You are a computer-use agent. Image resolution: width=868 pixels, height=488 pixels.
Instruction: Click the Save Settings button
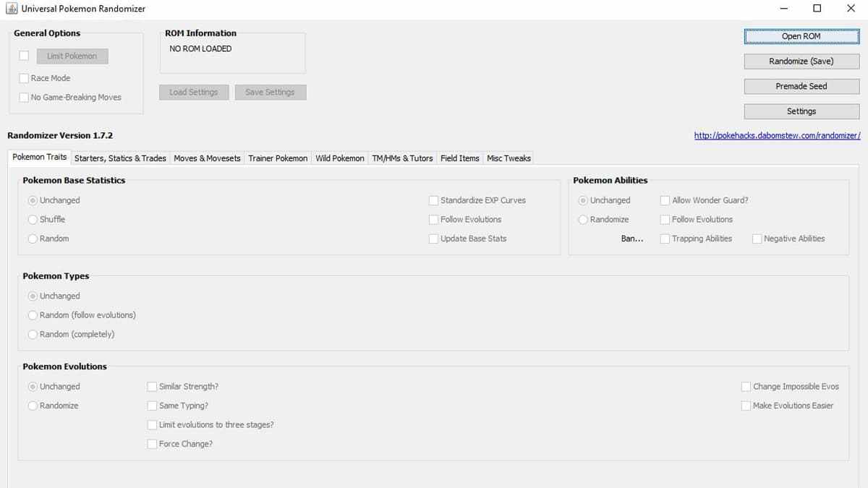pos(270,93)
